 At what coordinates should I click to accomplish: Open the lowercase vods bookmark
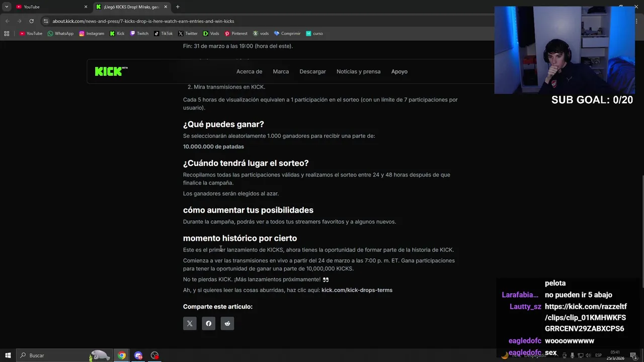click(x=261, y=34)
